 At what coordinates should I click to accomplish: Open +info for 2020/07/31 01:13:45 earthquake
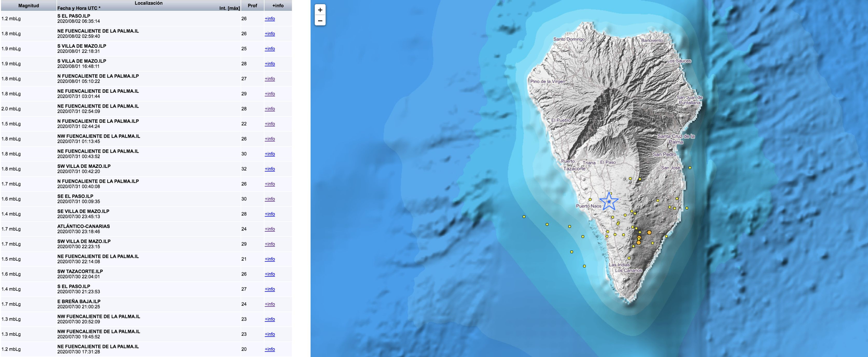pos(270,139)
